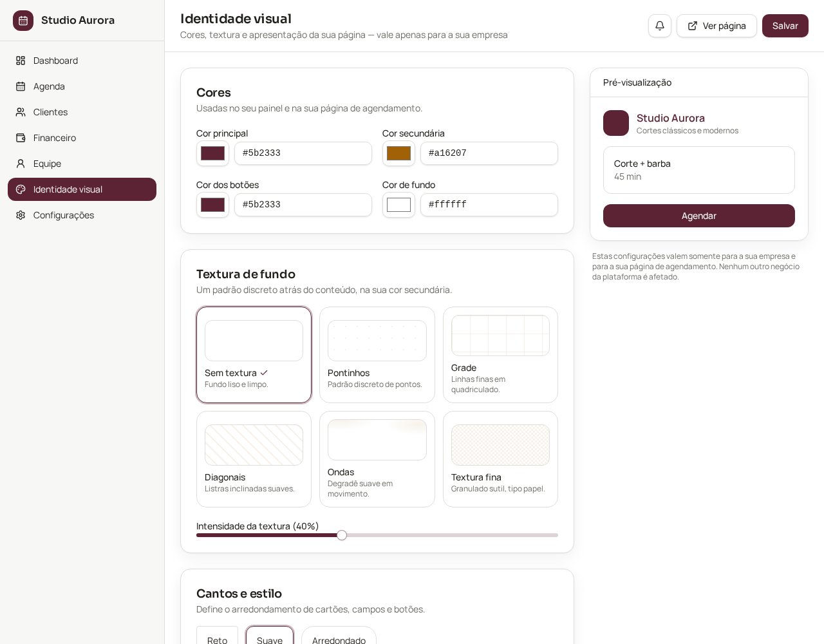Open Equipe menu item
Screen dimensions: 824x644
coord(82,164)
